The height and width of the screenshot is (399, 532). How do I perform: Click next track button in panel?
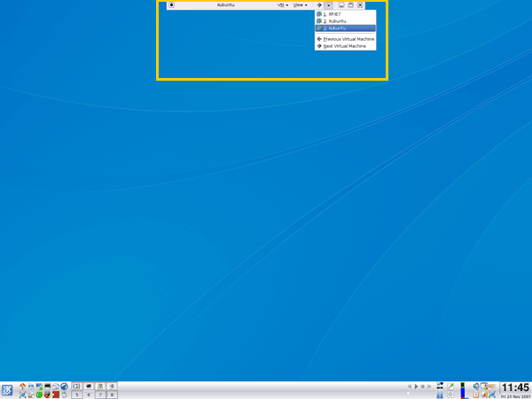click(x=429, y=387)
